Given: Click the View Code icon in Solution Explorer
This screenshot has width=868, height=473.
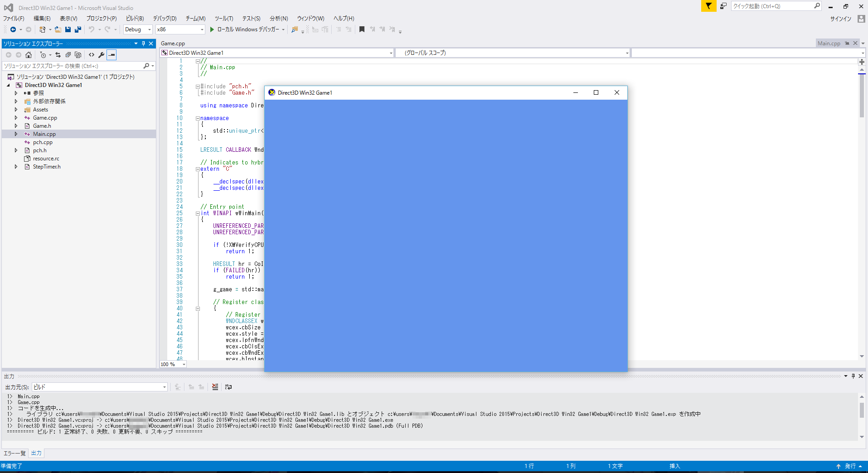Looking at the screenshot, I should [x=92, y=55].
